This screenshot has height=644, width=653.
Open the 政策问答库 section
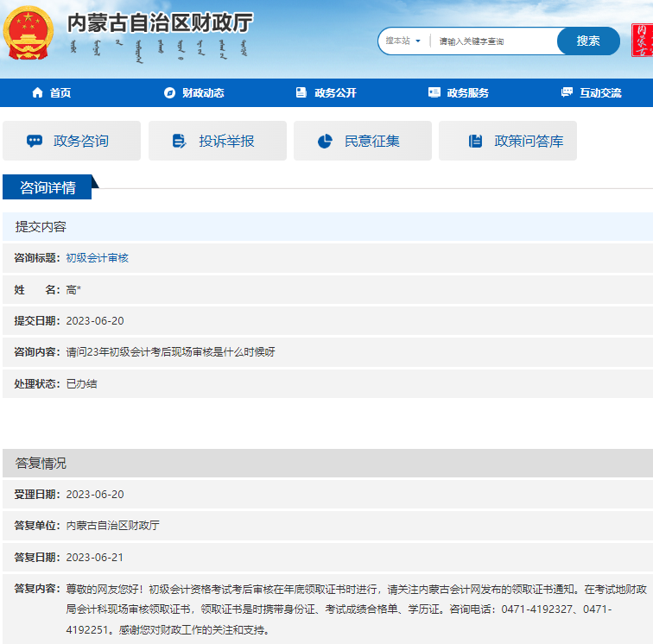[x=528, y=142]
